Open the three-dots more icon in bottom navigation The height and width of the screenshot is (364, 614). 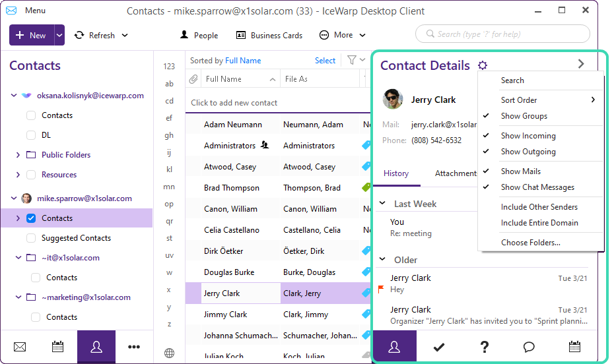[134, 347]
